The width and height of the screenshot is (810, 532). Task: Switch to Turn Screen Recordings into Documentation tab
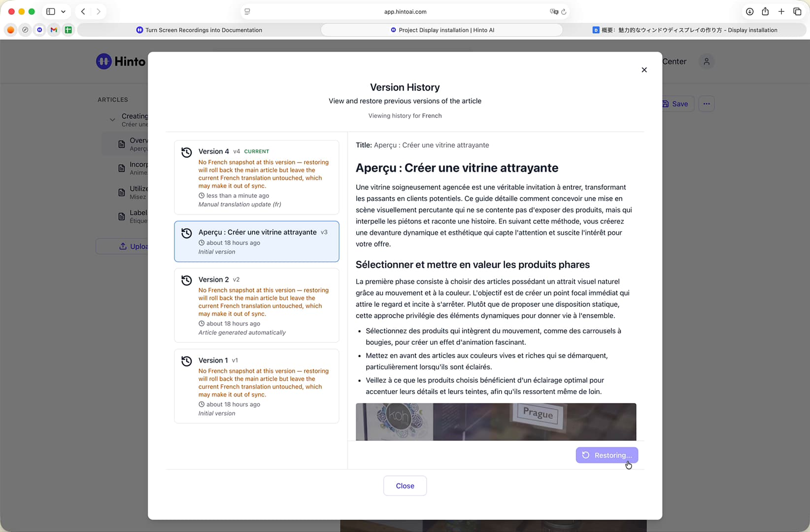pos(199,30)
